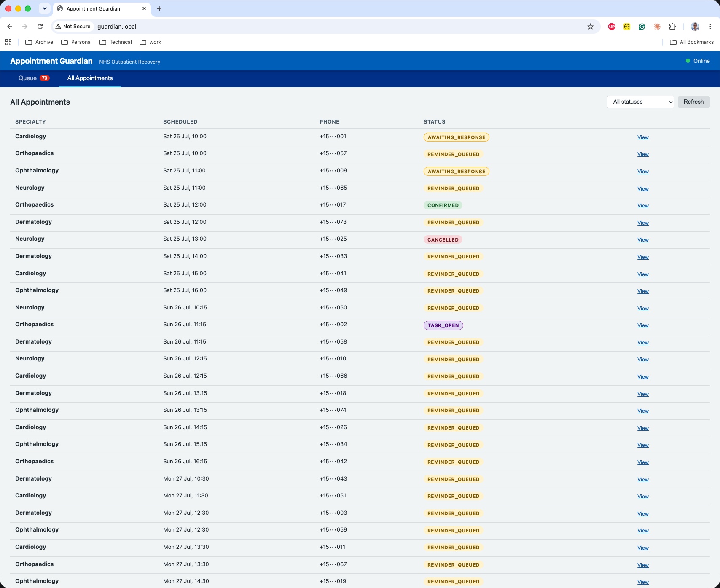
Task: View the TASK_OPEN Orthopaedics appointment
Action: pyautogui.click(x=643, y=325)
